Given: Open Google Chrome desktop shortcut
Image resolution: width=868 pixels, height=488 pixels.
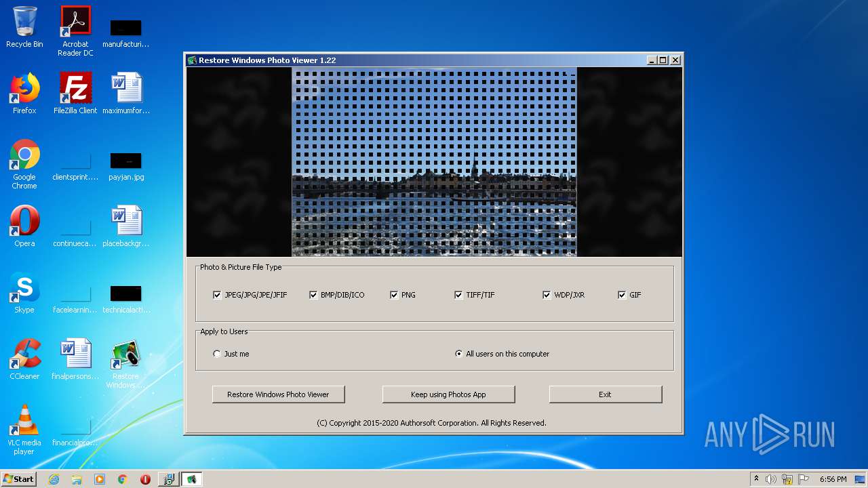Looking at the screenshot, I should point(24,164).
